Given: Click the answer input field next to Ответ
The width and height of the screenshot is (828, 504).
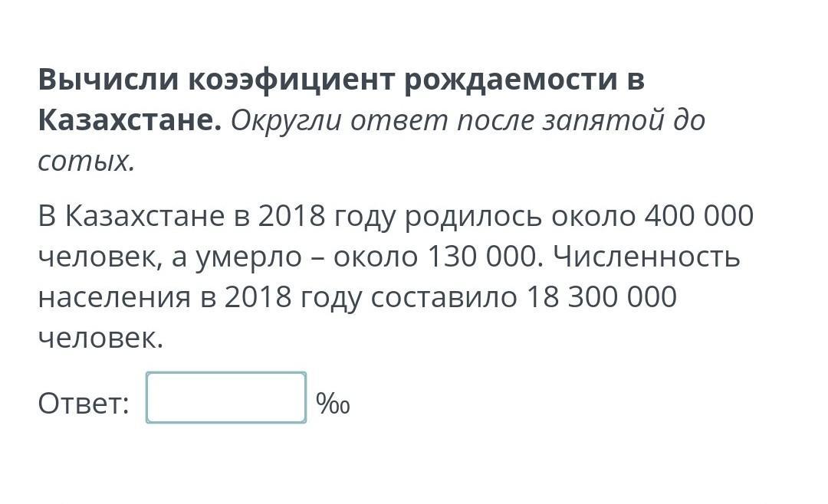Looking at the screenshot, I should 226,398.
